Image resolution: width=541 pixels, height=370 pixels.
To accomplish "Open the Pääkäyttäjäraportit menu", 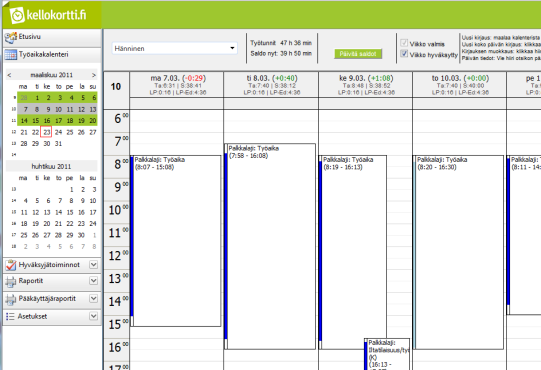I will [52, 299].
